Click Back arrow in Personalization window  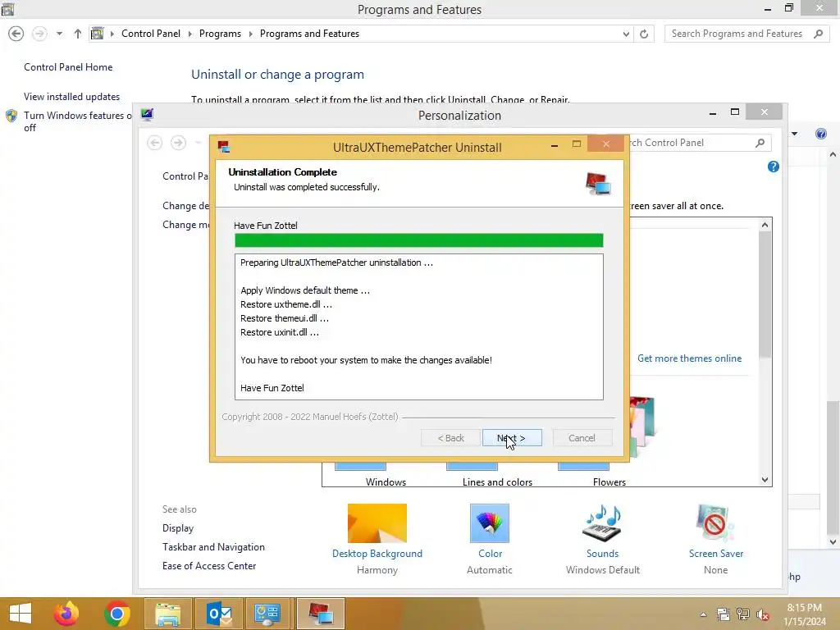pyautogui.click(x=155, y=143)
